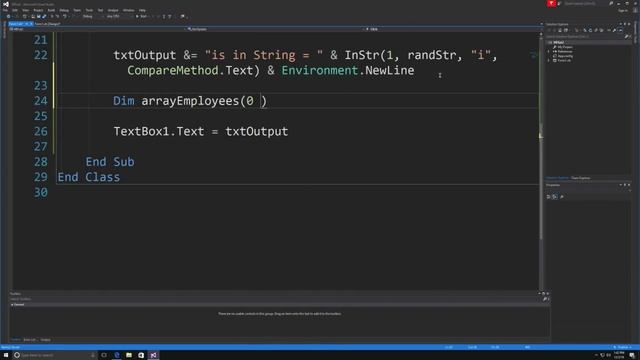The height and width of the screenshot is (360, 640).
Task: Click Alphabetical sort icon in Properties panel
Action: (x=555, y=197)
